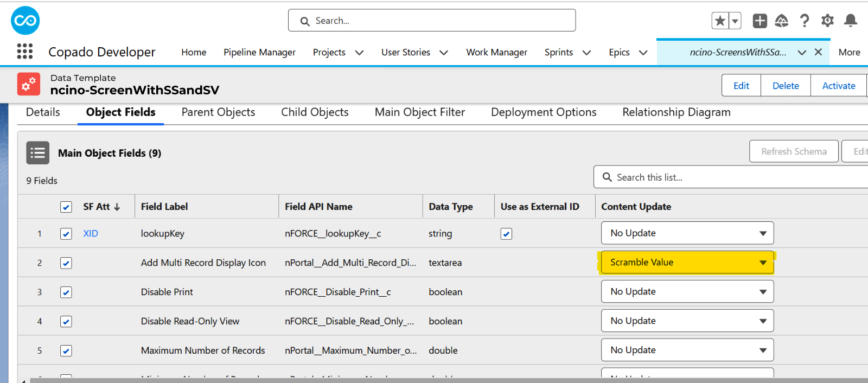Screen dimensions: 868x383
Task: Sort by the Field API Name column header
Action: pyautogui.click(x=318, y=207)
